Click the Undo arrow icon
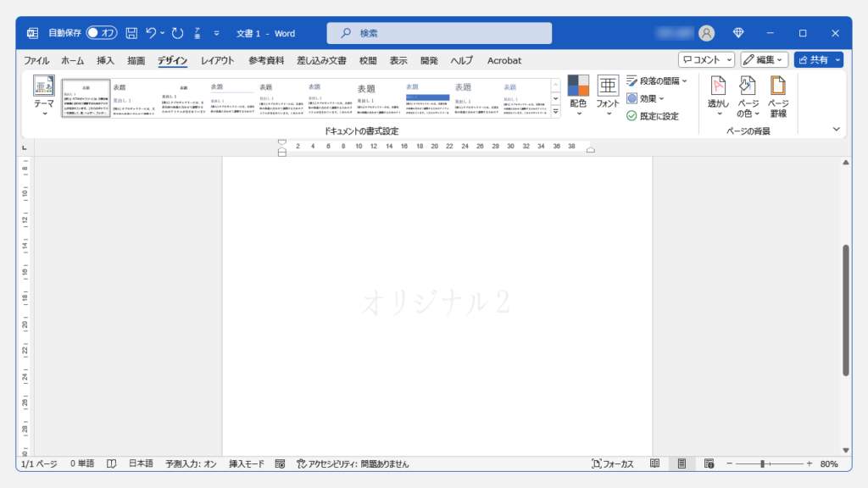 point(152,33)
